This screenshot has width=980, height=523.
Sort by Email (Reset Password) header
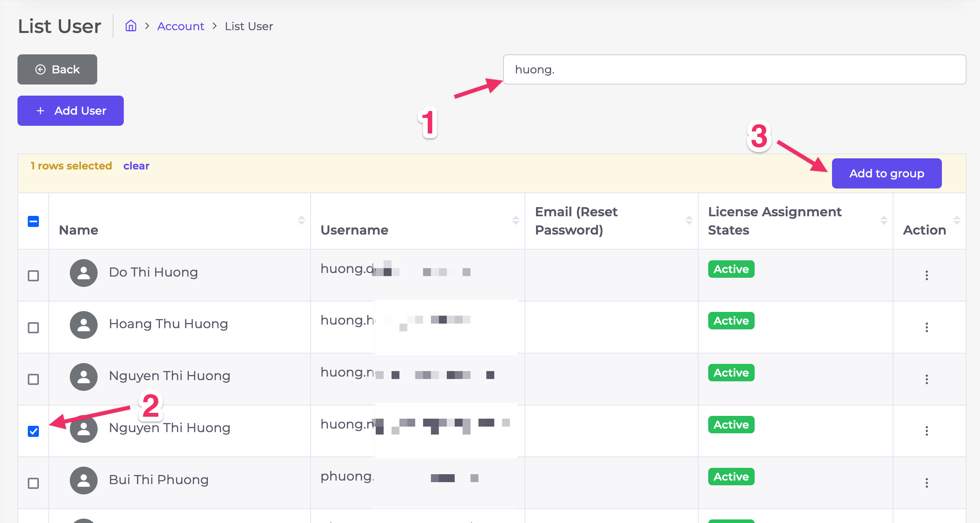[x=689, y=221]
